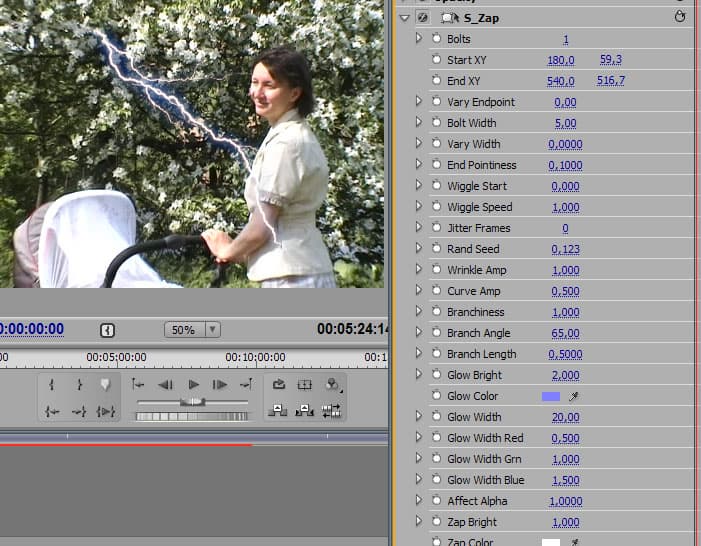701x546 pixels.
Task: Toggle animation stopwatch for Glow Width
Action: click(x=436, y=417)
